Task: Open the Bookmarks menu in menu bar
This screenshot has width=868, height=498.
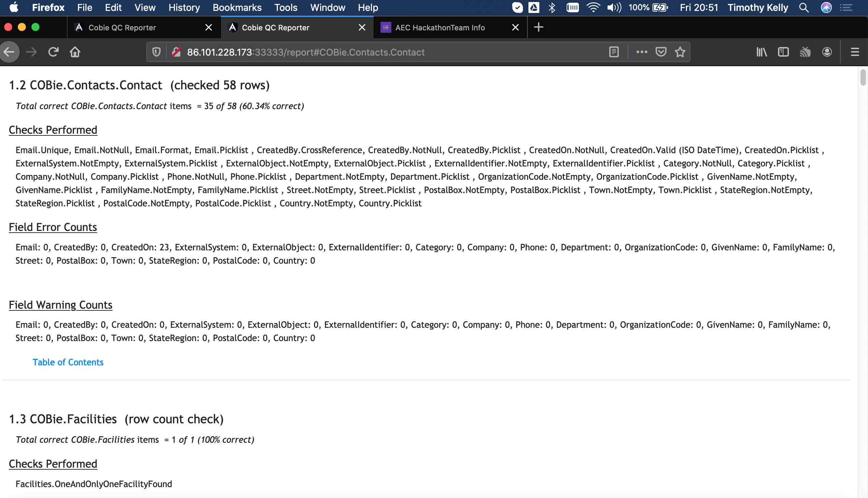Action: click(x=237, y=8)
